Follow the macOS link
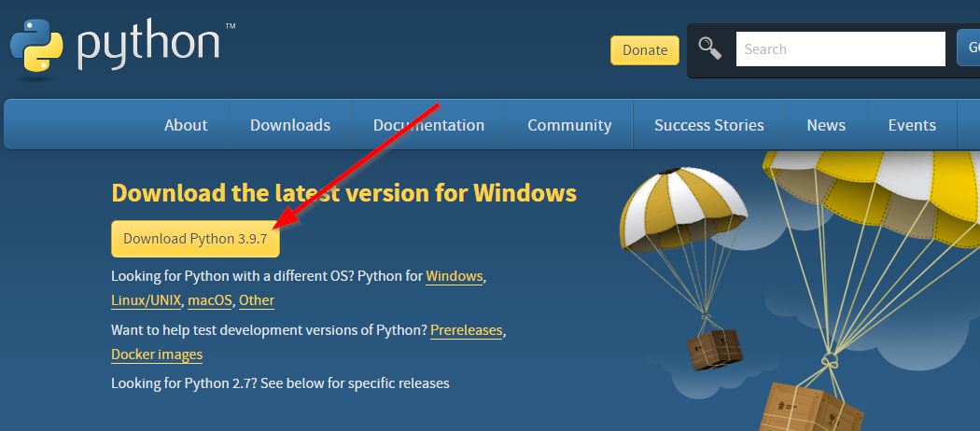This screenshot has width=980, height=431. 210,300
